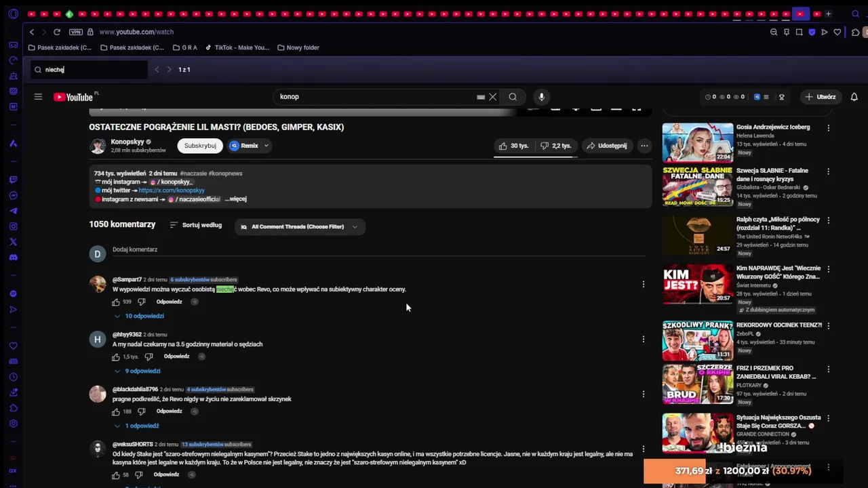Go to next find-in-page match arrow
868x488 pixels.
[x=170, y=70]
